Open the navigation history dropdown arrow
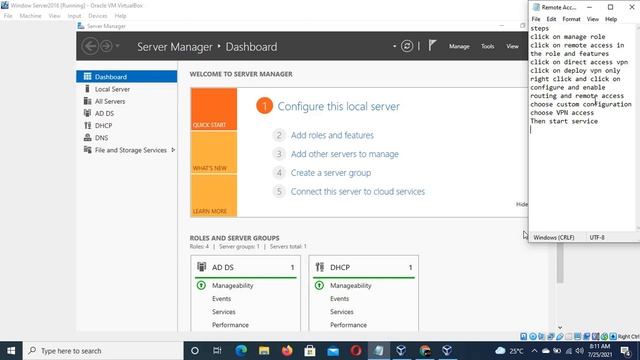This screenshot has height=360, width=640. (x=118, y=46)
